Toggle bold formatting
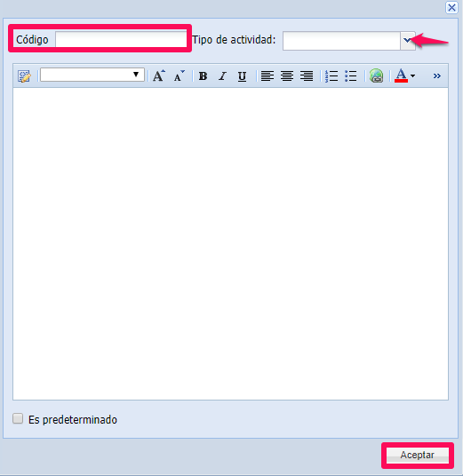 point(203,75)
